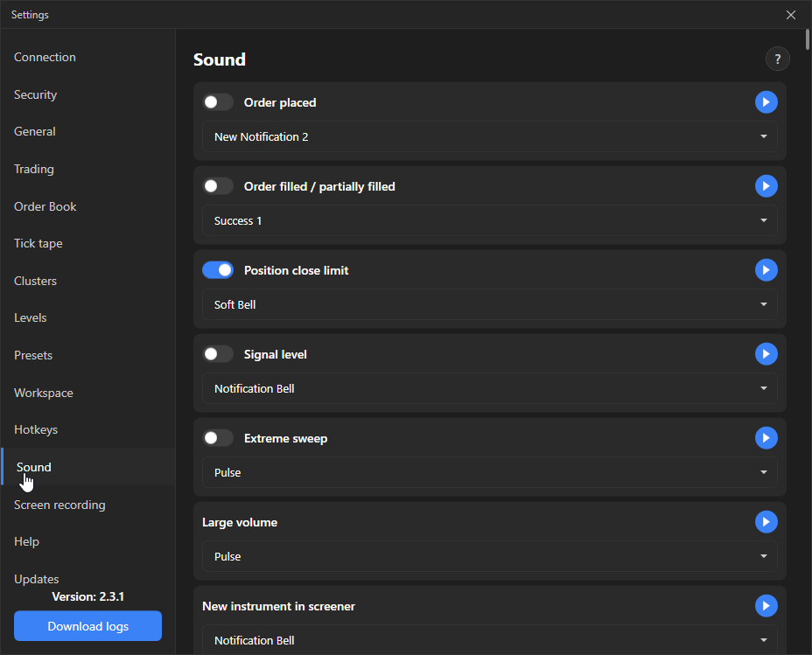The image size is (812, 655).
Task: Turn on Order filled / partially filled toggle
Action: pos(218,185)
